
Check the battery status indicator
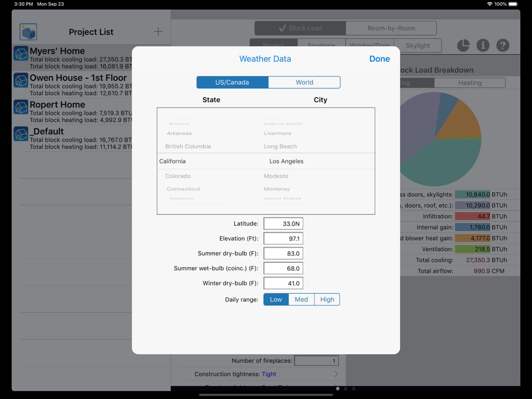tap(513, 4)
